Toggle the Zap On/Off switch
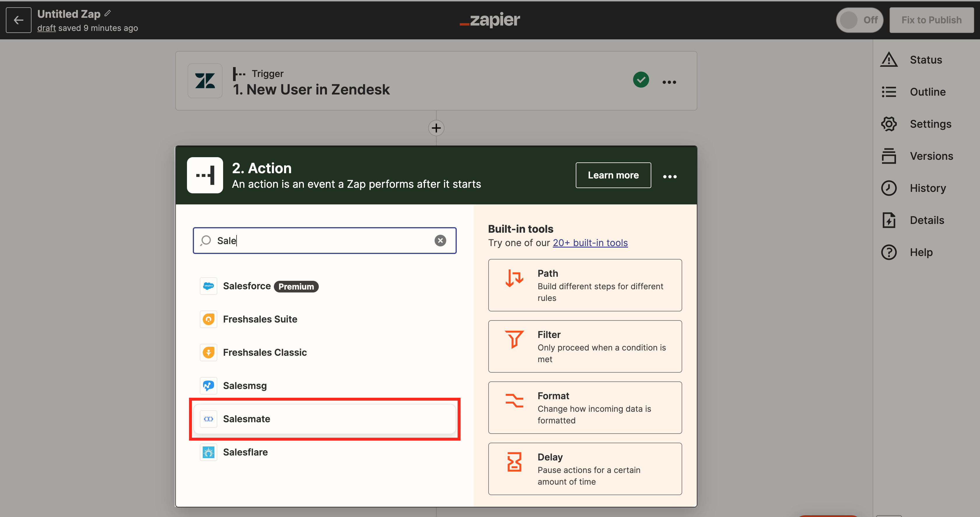980x517 pixels. pyautogui.click(x=860, y=20)
